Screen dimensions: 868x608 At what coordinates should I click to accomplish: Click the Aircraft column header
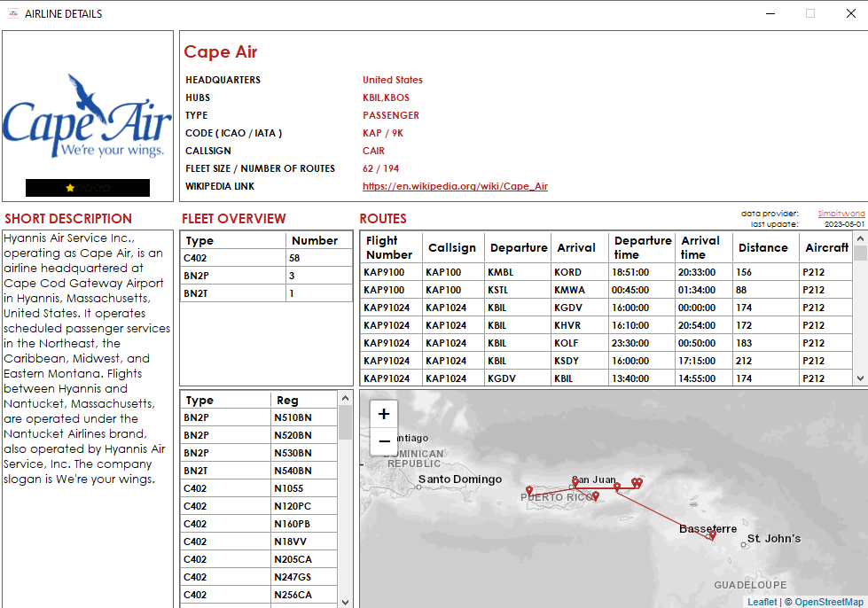826,247
